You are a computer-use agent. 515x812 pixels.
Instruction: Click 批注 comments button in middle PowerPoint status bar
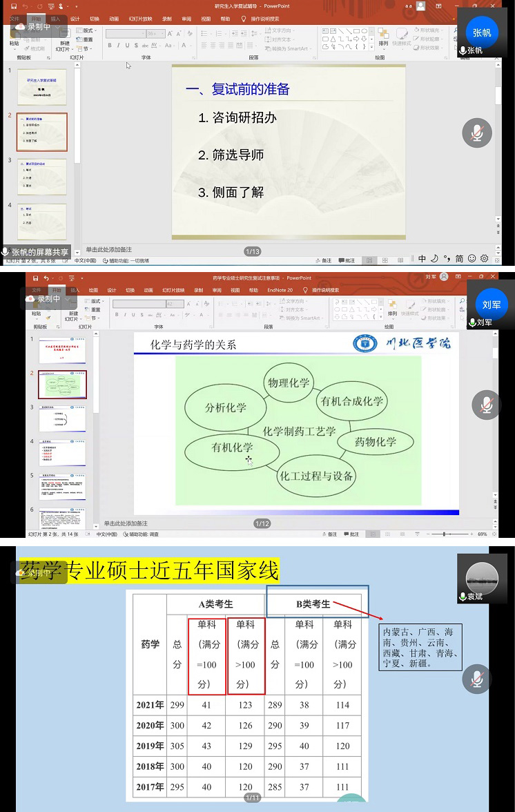tap(350, 534)
